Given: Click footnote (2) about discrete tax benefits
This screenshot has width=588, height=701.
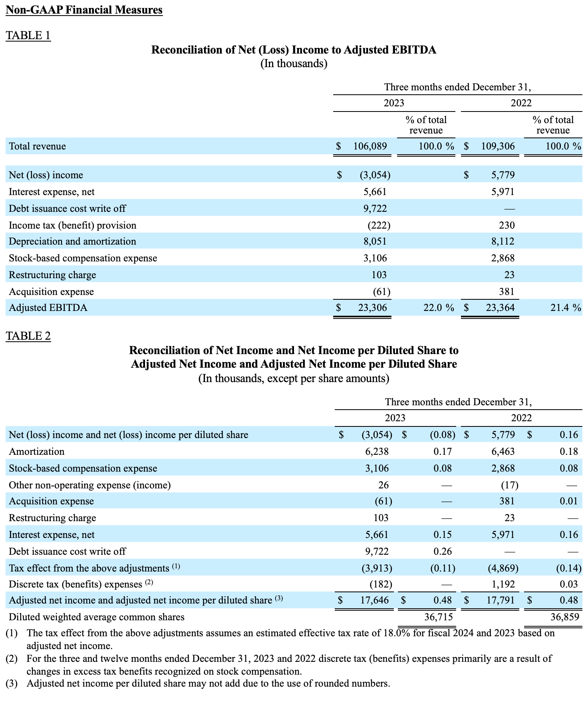Looking at the screenshot, I should tap(279, 665).
